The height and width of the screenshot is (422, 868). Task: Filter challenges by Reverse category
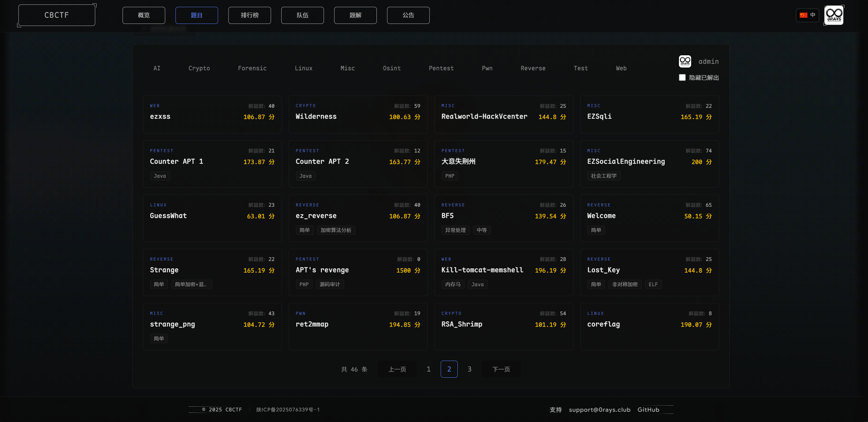533,68
